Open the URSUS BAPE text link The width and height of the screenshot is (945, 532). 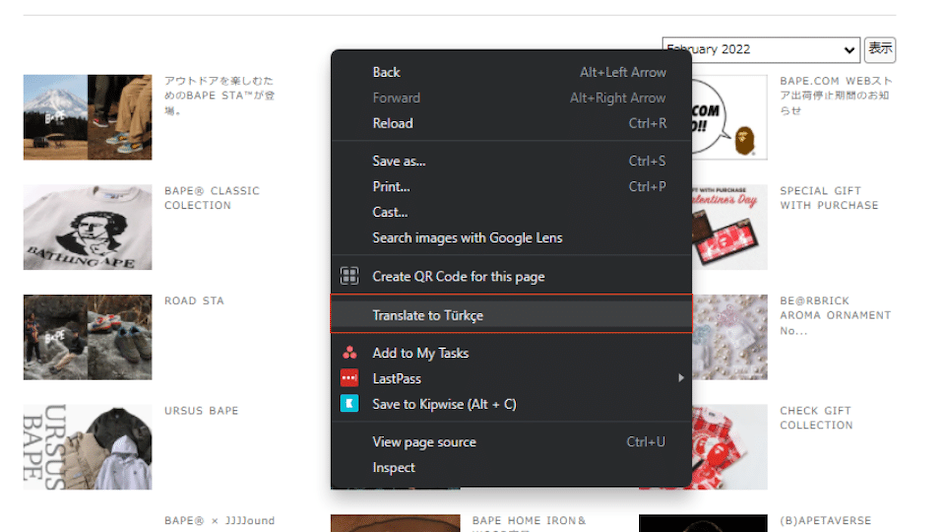tap(201, 410)
